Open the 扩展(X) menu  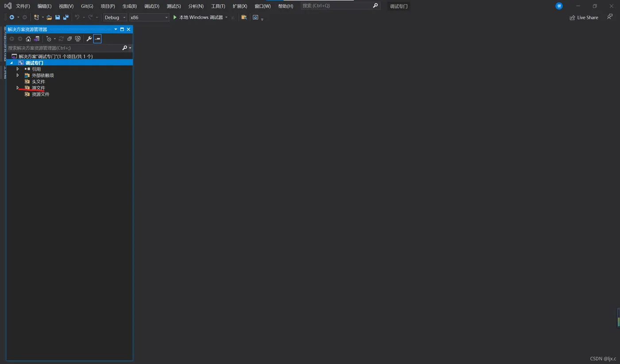(x=240, y=6)
